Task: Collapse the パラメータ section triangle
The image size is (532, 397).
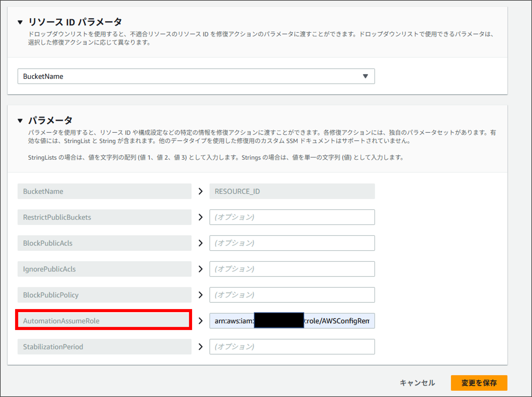Action: [20, 121]
